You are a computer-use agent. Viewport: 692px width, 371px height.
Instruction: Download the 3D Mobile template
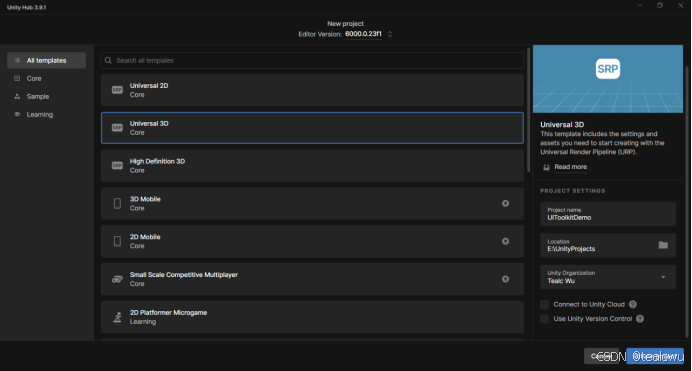[505, 203]
